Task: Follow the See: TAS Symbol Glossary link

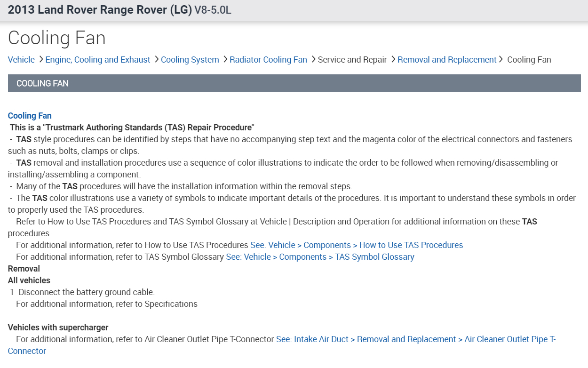Action: point(320,257)
